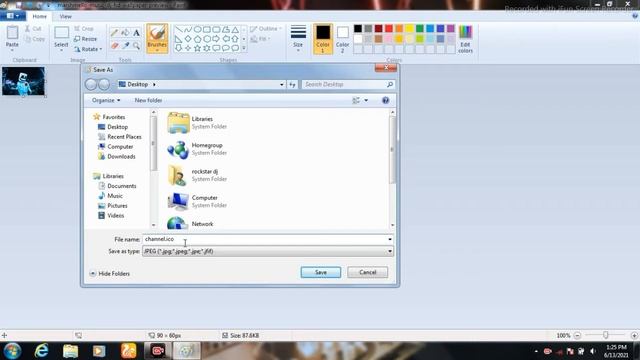Open Windows Explorer folder from taskbar
The height and width of the screenshot is (360, 640).
[70, 351]
